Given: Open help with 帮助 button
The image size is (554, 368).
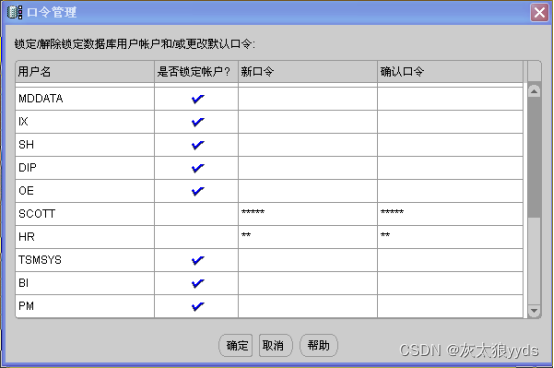Looking at the screenshot, I should (x=318, y=345).
